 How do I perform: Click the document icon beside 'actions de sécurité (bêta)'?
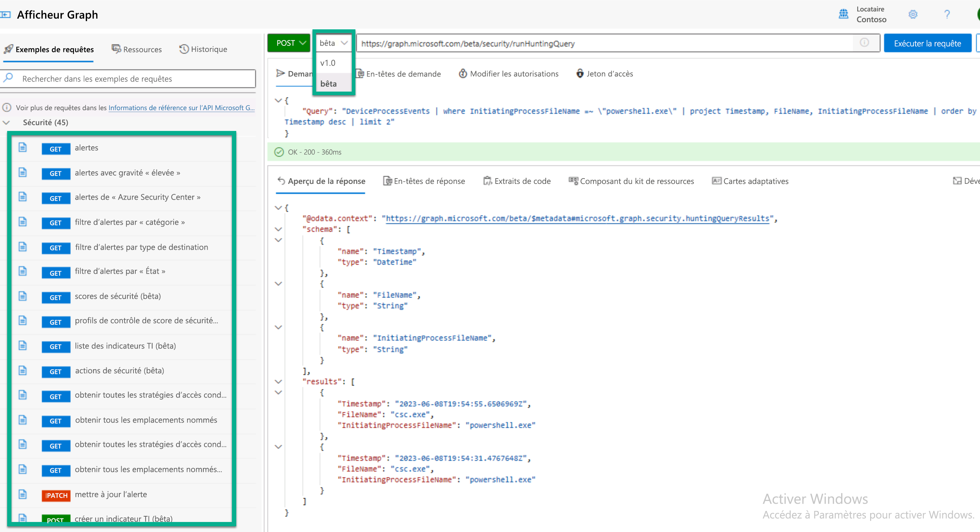[23, 370]
